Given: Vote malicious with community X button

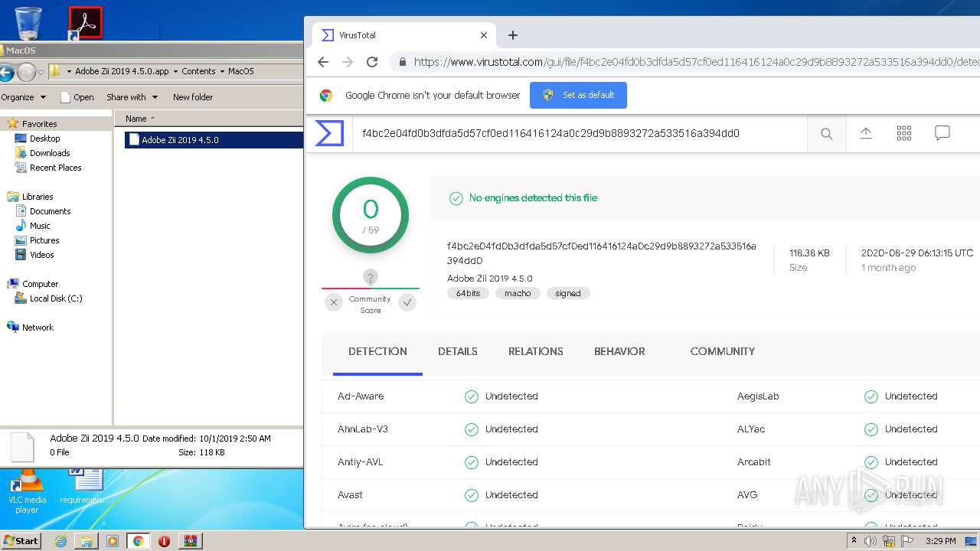Looking at the screenshot, I should tap(333, 302).
